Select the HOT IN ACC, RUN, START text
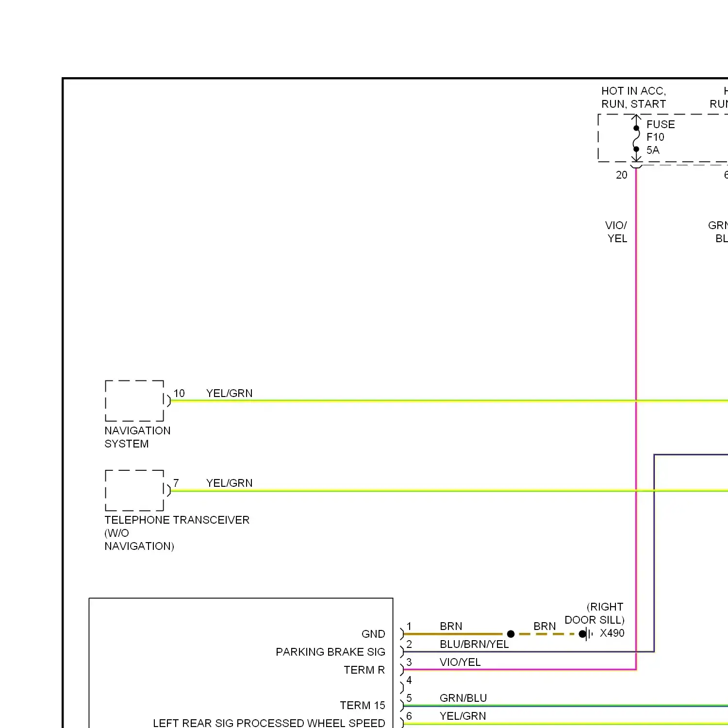 point(634,98)
